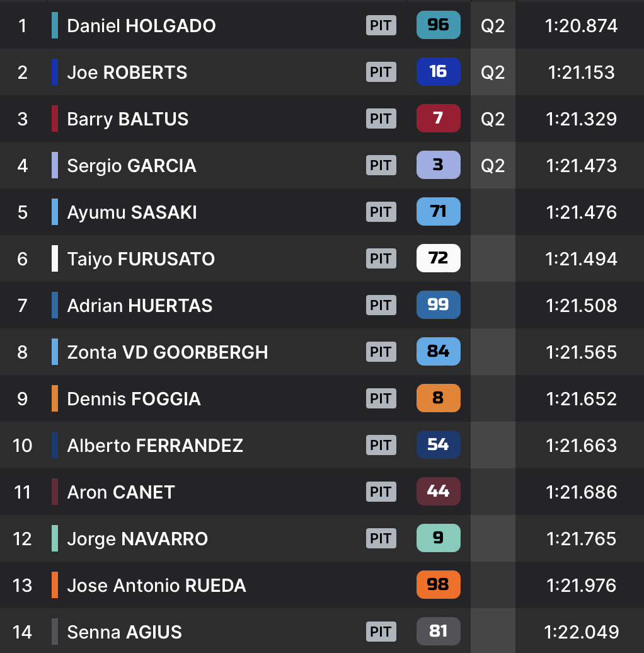Image resolution: width=644 pixels, height=653 pixels.
Task: Click Joe Roberts' number 16 badge
Action: [438, 72]
